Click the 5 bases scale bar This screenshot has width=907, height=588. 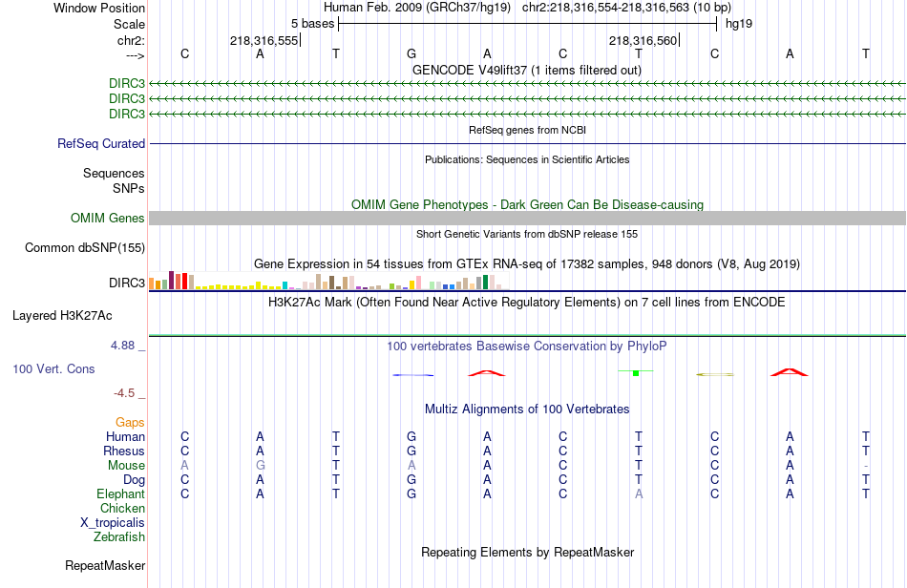(x=528, y=24)
